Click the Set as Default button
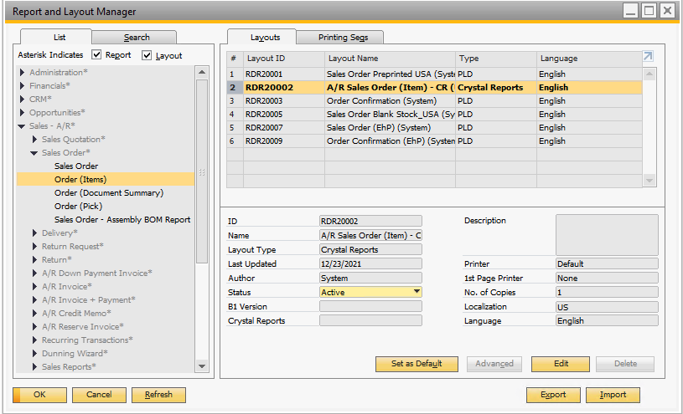This screenshot has width=683, height=414. (x=416, y=364)
